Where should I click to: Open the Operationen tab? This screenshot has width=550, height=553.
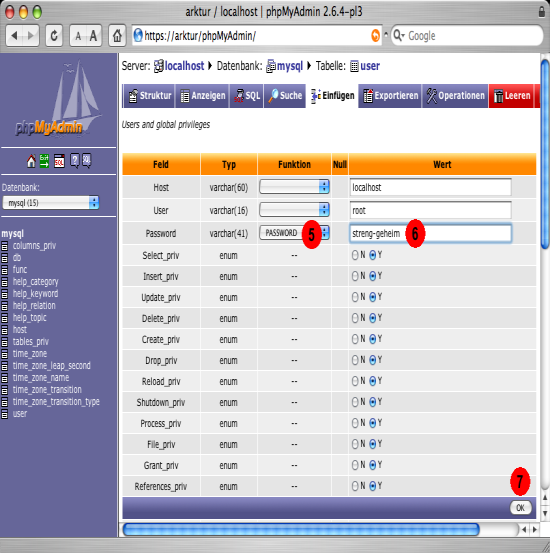pyautogui.click(x=455, y=96)
